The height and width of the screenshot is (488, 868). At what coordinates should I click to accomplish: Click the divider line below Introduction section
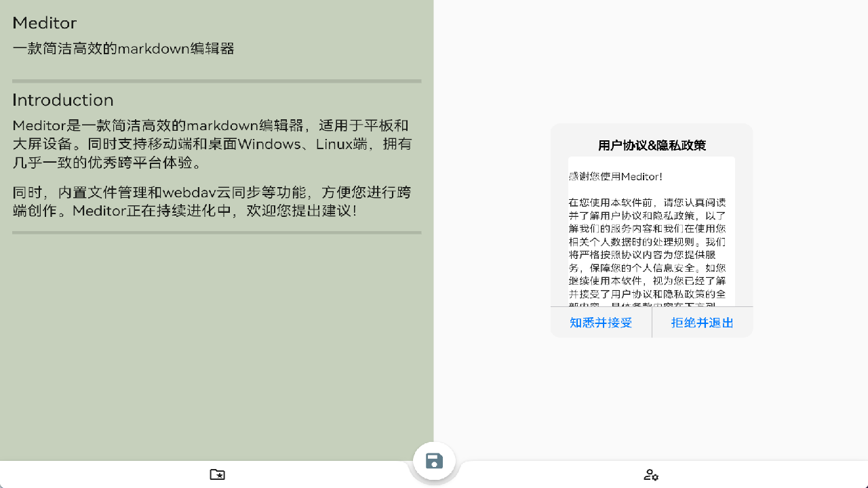pyautogui.click(x=216, y=232)
